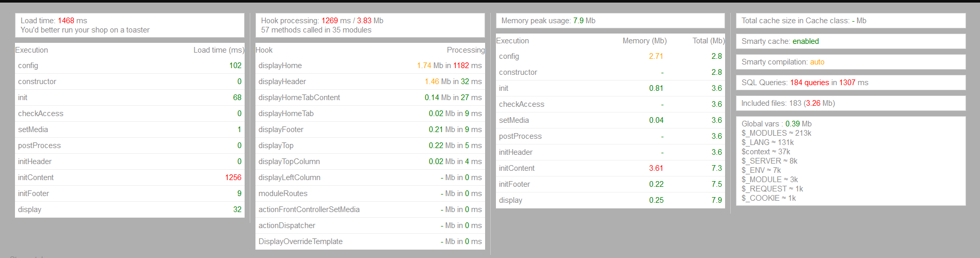Image resolution: width=980 pixels, height=258 pixels.
Task: Select the Hook processing summary box
Action: coord(370,25)
